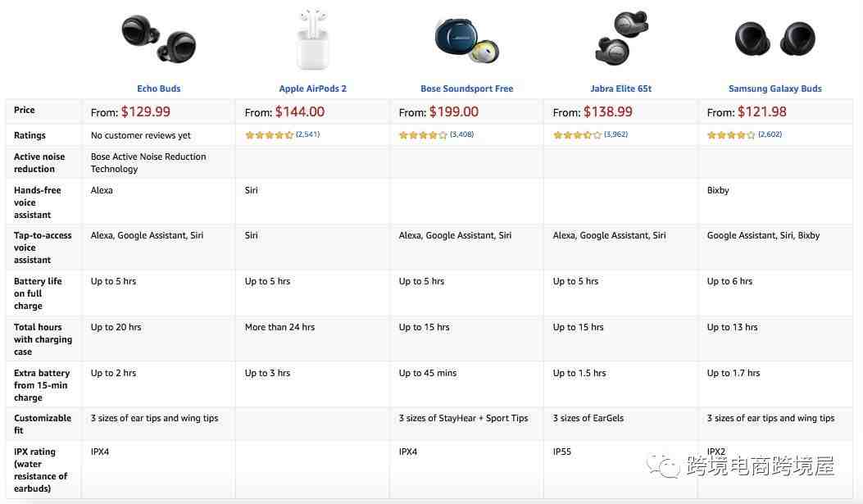The width and height of the screenshot is (863, 504).
Task: Open the Jabra Elite 65t product image
Action: pyautogui.click(x=621, y=38)
